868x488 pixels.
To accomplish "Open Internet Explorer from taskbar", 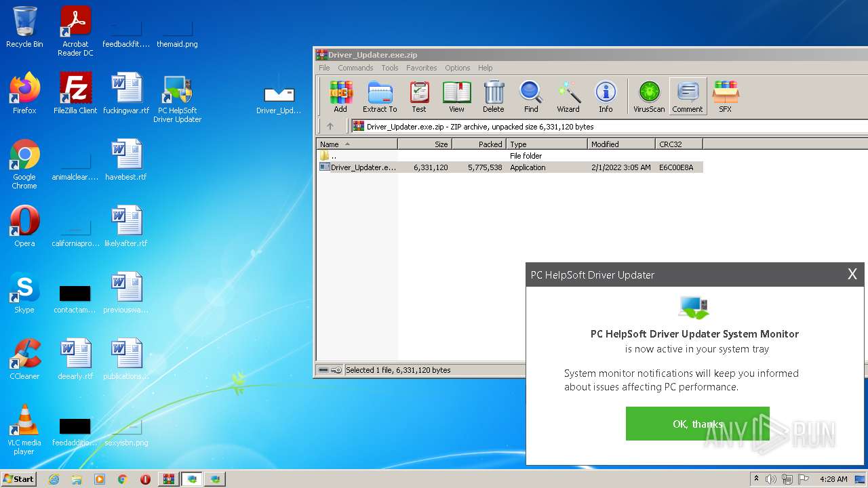I will [x=54, y=479].
